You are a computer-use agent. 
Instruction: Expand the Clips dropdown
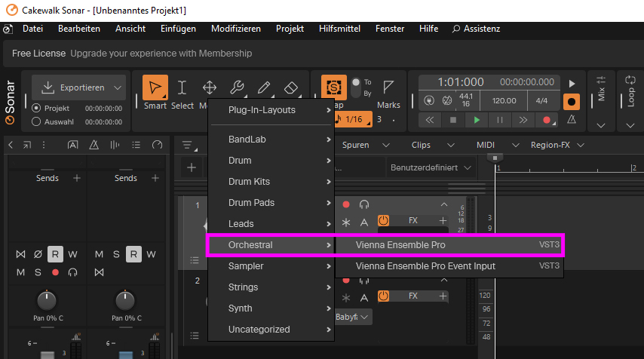click(x=450, y=145)
